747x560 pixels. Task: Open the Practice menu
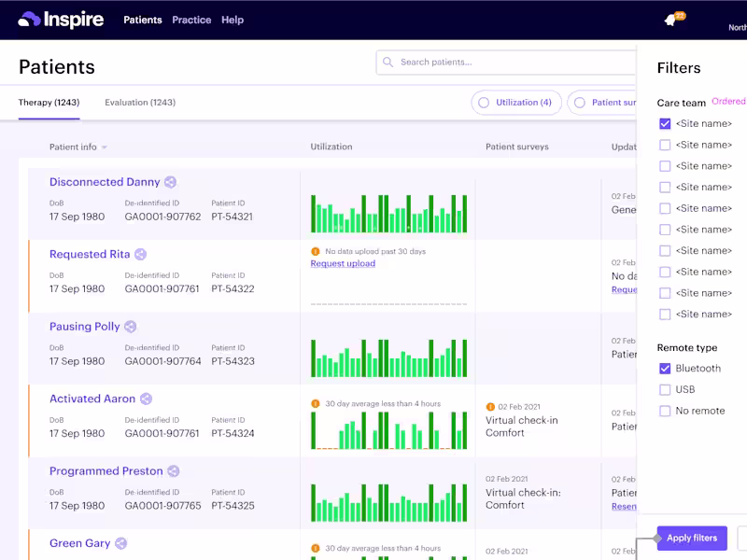coord(191,20)
